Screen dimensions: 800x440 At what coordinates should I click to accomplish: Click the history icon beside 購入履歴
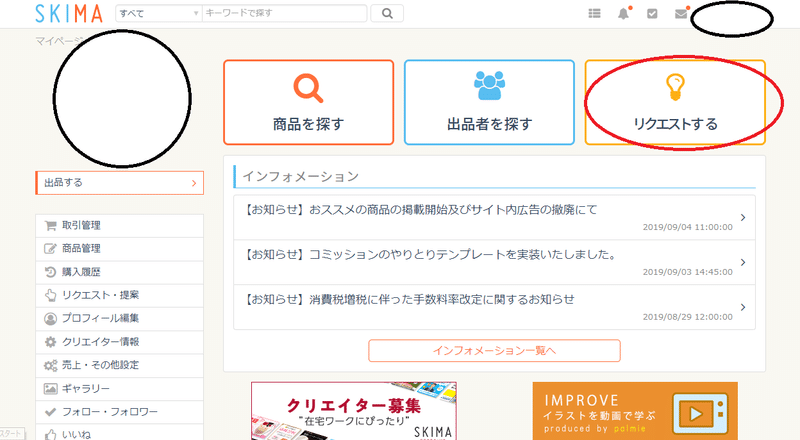tap(50, 272)
